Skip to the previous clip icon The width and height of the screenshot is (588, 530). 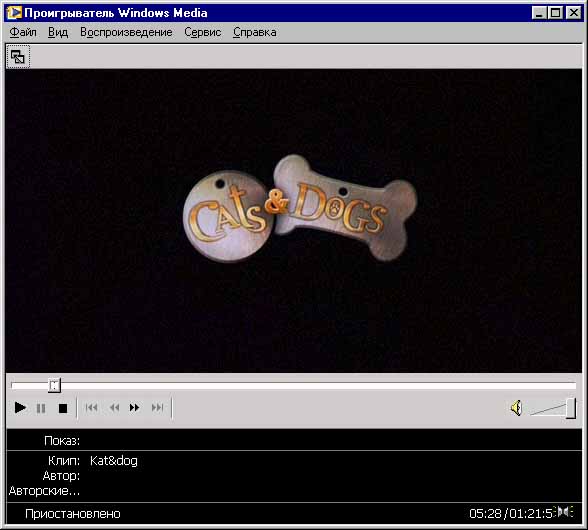tap(92, 408)
